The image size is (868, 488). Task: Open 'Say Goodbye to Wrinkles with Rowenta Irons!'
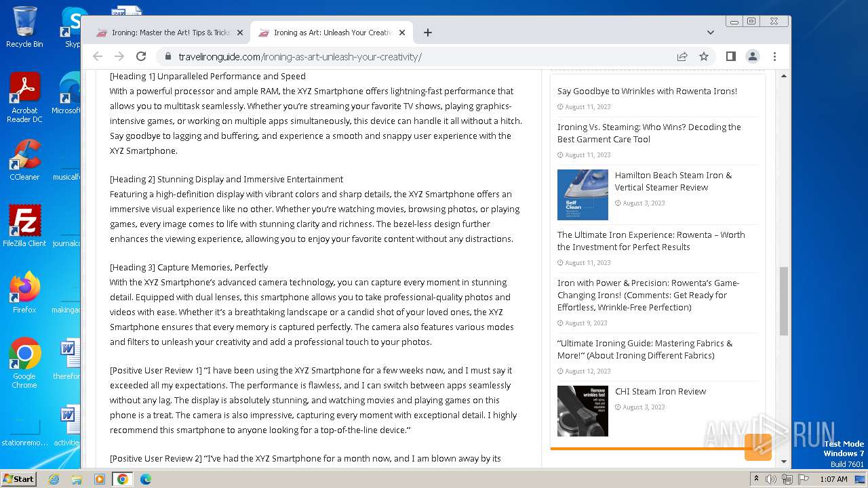[x=647, y=91]
